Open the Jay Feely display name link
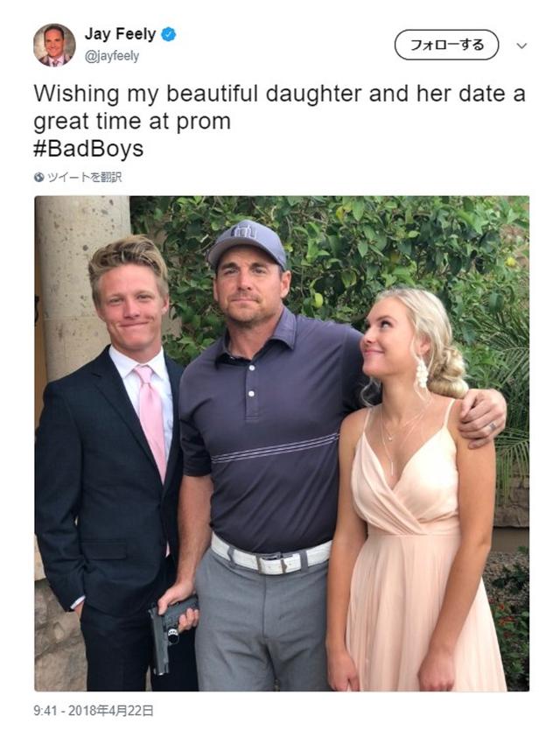560x730 pixels. (120, 34)
